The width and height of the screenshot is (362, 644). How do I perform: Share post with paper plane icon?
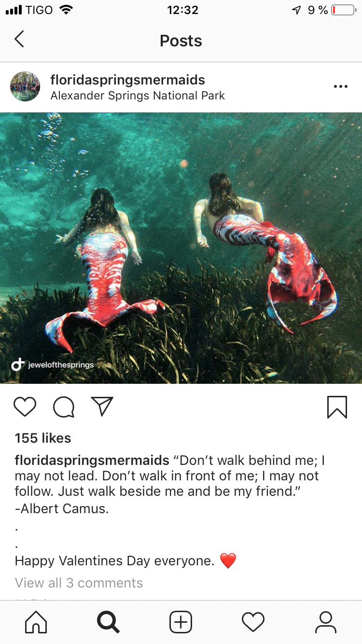coord(102,406)
